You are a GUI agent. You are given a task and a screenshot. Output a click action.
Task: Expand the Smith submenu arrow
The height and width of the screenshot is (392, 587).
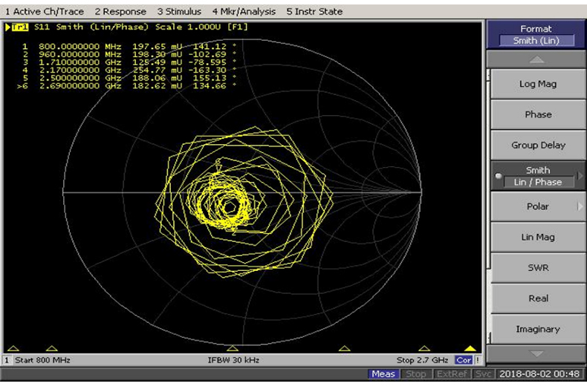coord(580,176)
